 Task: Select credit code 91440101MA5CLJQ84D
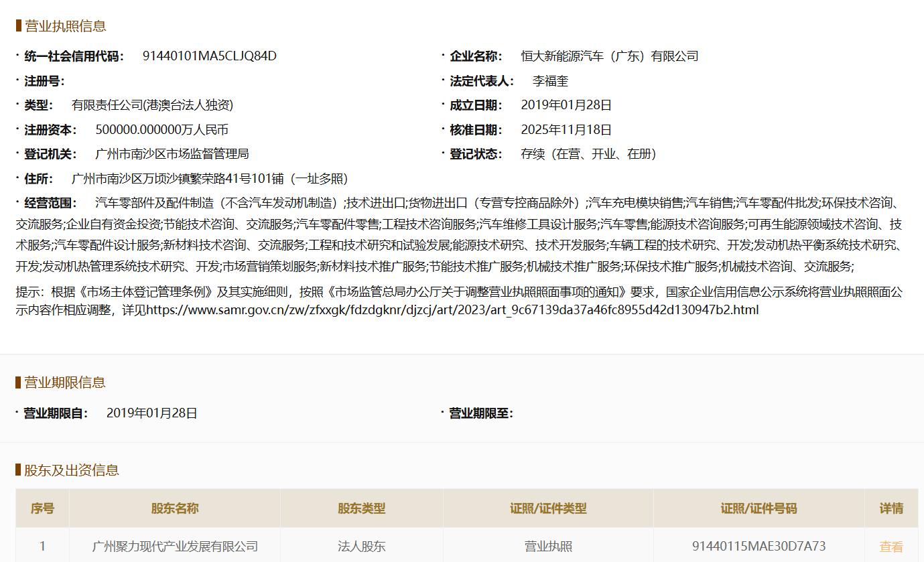click(210, 56)
